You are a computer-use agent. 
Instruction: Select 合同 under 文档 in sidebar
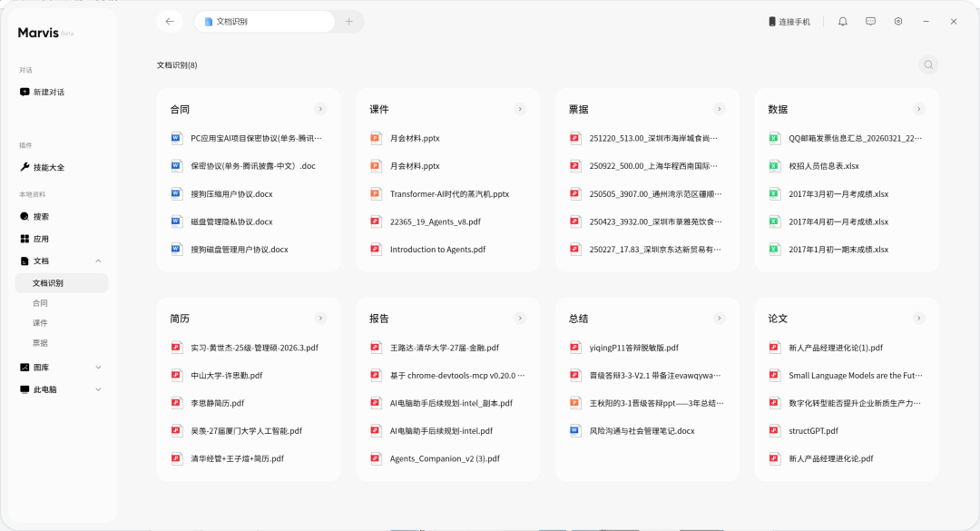click(40, 302)
